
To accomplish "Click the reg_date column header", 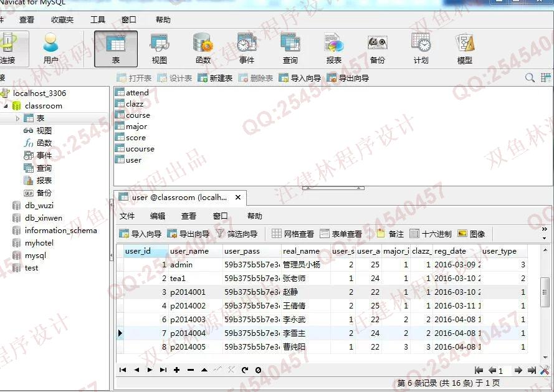I will click(x=457, y=251).
